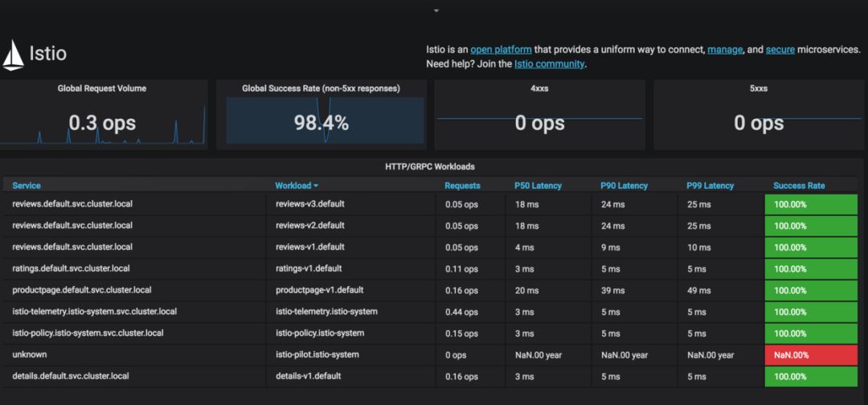Click the red NaN.00% success rate cell
This screenshot has height=405, width=868.
click(x=811, y=354)
